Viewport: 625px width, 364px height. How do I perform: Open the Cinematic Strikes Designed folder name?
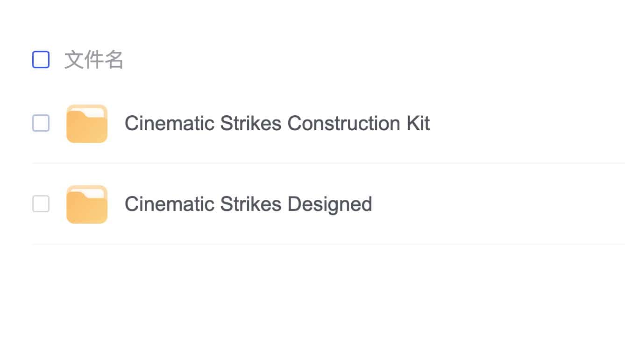point(248,204)
